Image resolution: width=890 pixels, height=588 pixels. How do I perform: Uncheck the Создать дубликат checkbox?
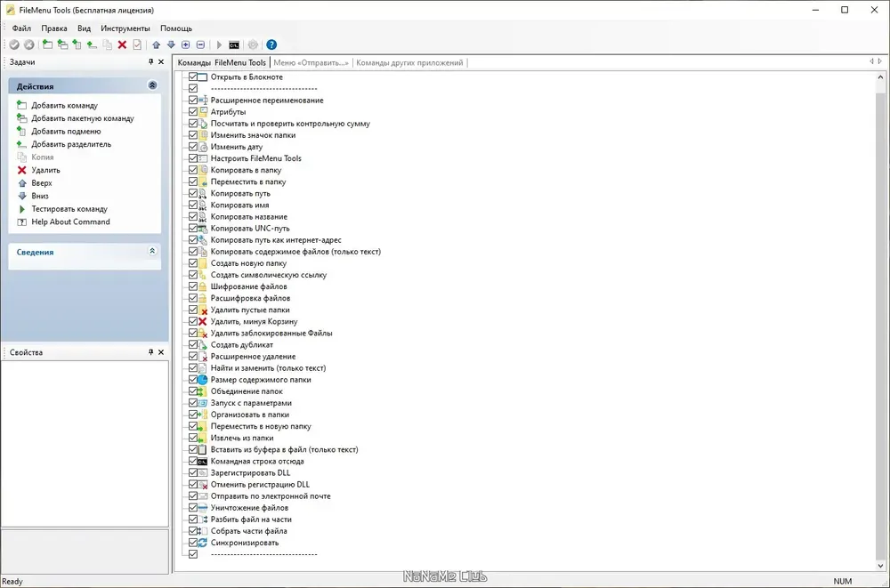[x=193, y=344]
